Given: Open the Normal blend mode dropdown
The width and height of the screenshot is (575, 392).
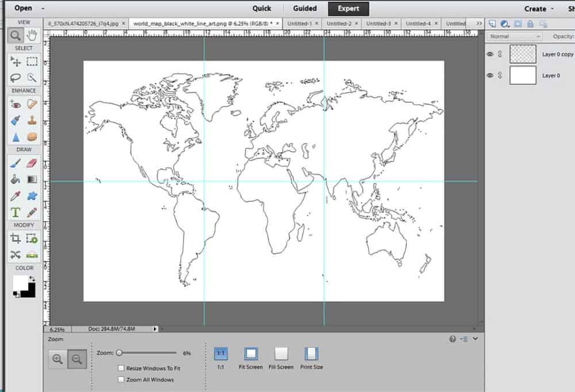Looking at the screenshot, I should click(513, 36).
